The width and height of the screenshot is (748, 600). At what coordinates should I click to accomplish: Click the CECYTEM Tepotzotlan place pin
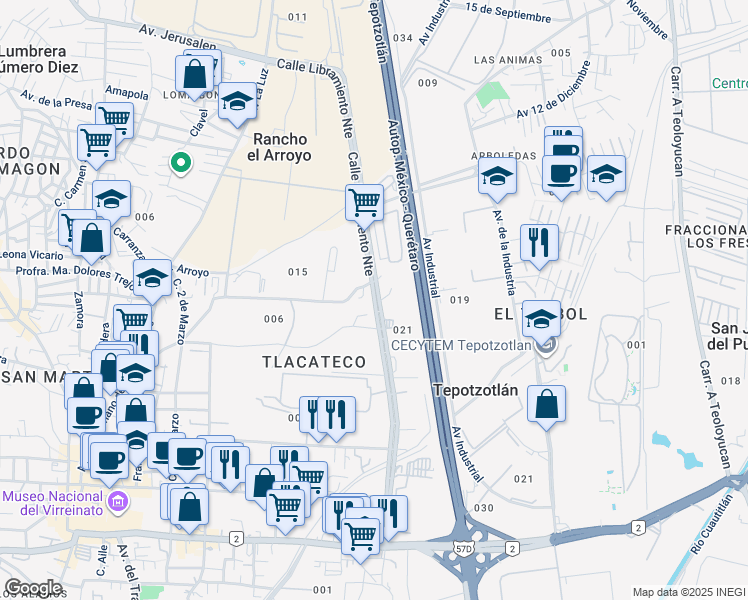coord(546,345)
